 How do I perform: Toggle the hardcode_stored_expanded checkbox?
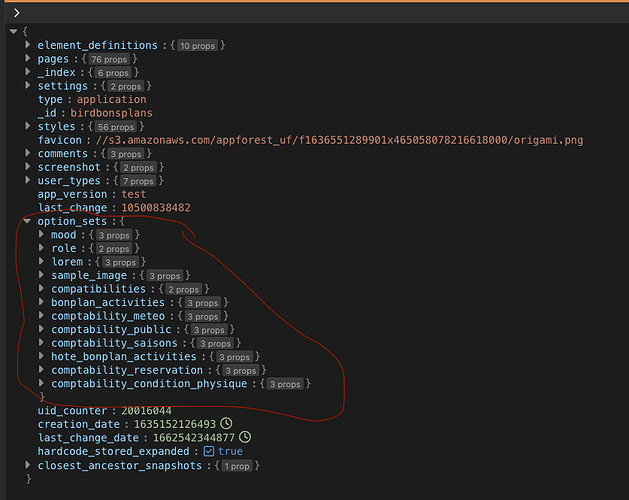pos(209,451)
